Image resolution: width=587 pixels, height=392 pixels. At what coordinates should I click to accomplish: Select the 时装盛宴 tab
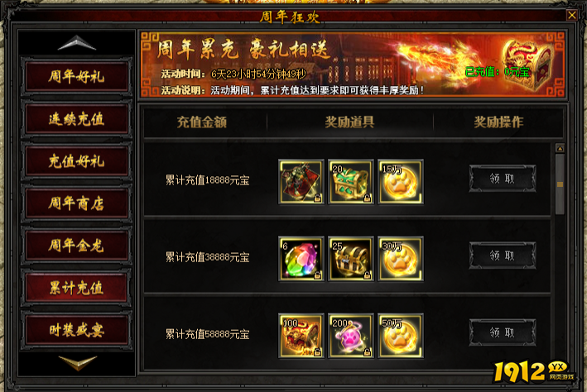point(76,330)
